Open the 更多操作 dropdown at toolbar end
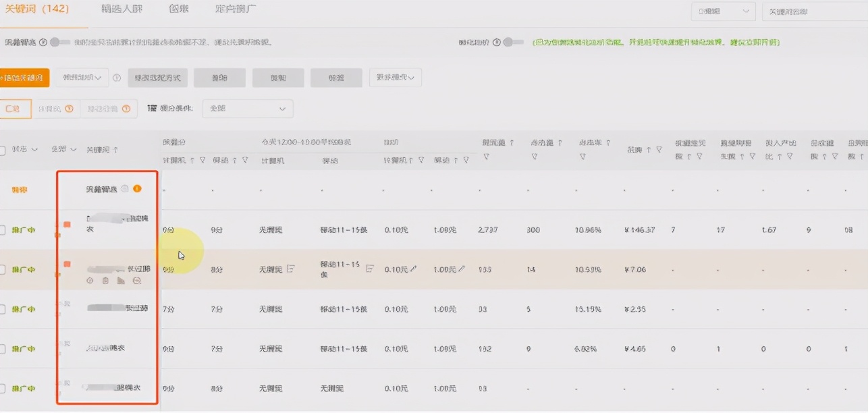 point(396,78)
